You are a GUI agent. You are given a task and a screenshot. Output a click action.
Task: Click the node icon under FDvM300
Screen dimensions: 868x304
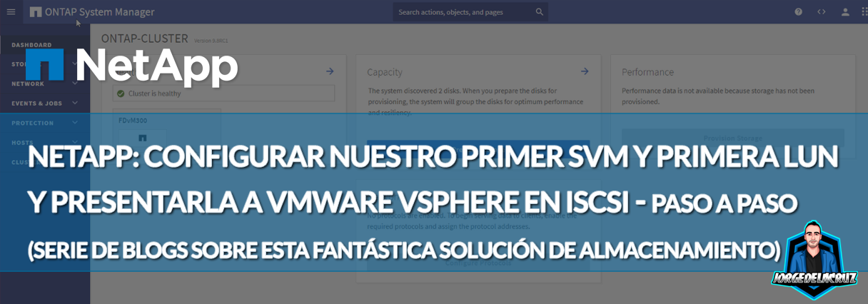click(x=142, y=137)
